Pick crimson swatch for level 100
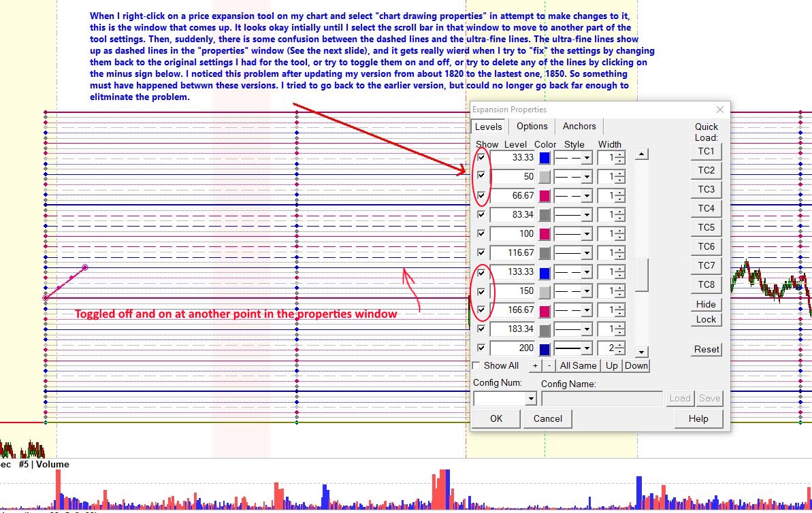The height and width of the screenshot is (513, 812). point(545,234)
